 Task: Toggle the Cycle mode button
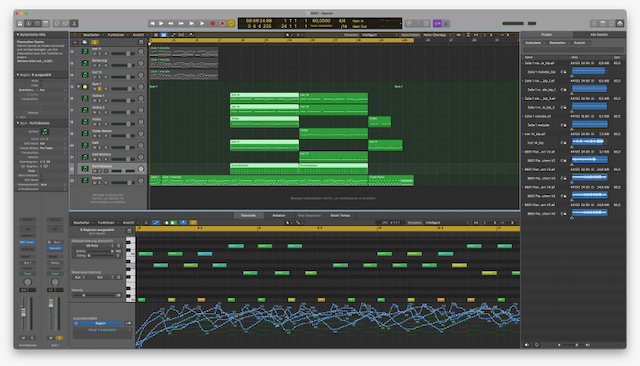tap(231, 24)
